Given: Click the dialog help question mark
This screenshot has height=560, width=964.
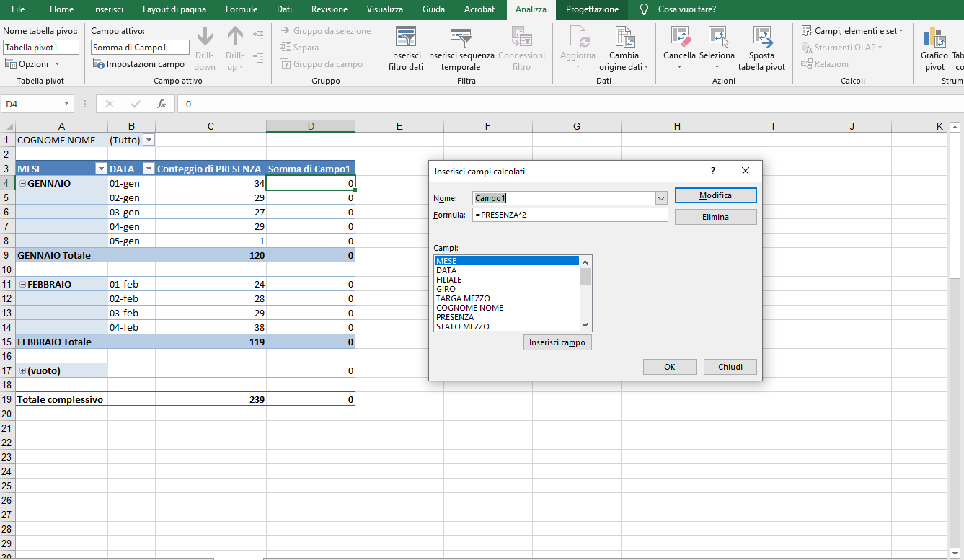Looking at the screenshot, I should pyautogui.click(x=713, y=171).
